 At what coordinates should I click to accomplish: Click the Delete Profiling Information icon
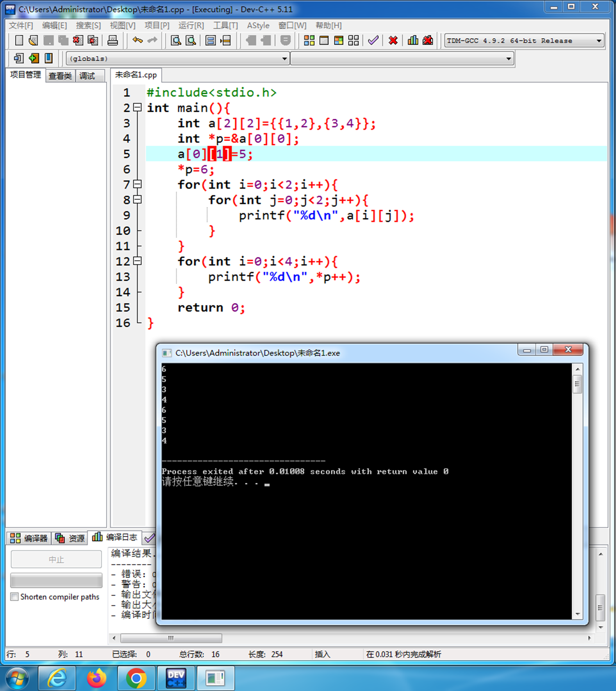[x=428, y=40]
